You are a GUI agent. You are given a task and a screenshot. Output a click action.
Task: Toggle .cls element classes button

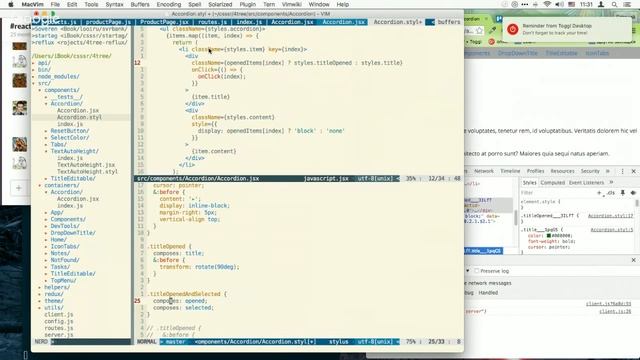pyautogui.click(x=610, y=193)
